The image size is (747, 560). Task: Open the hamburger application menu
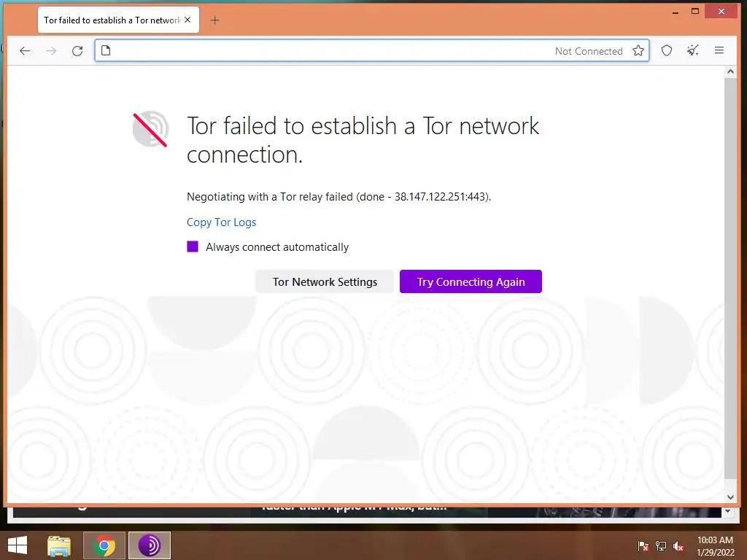tap(719, 50)
